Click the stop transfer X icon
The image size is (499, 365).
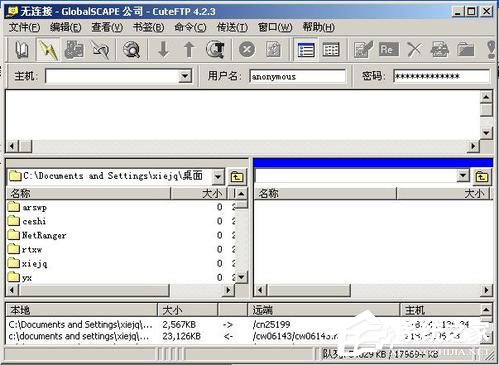pos(247,50)
